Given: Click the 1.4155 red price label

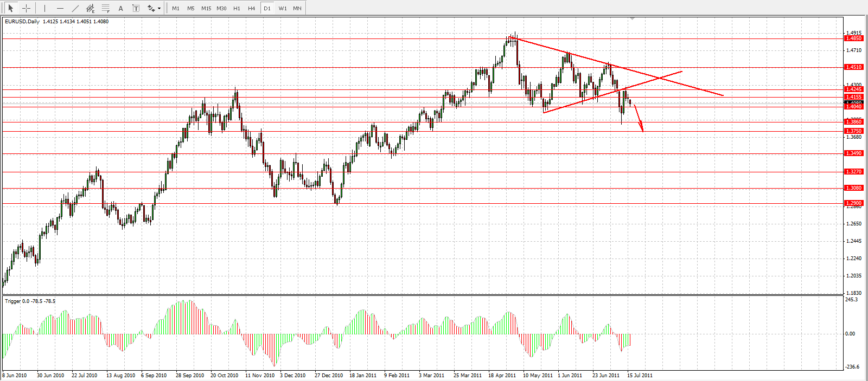Looking at the screenshot, I should tap(854, 97).
